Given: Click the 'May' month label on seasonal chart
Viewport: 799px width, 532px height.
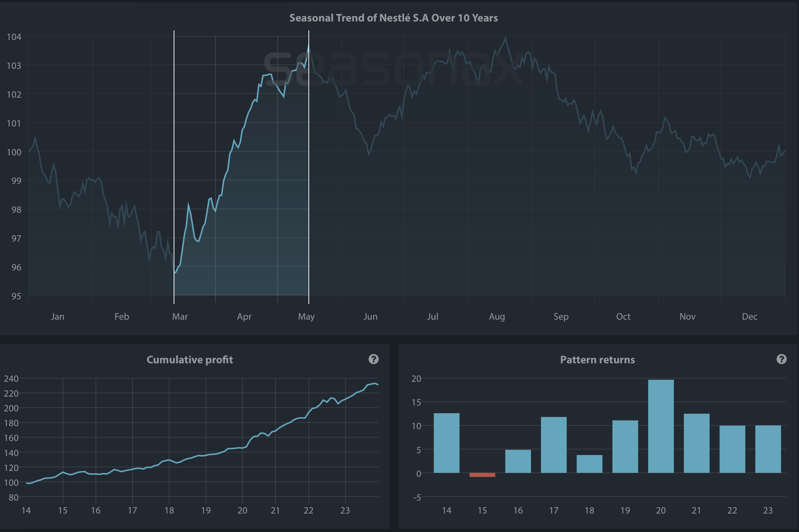Looking at the screenshot, I should 307,316.
